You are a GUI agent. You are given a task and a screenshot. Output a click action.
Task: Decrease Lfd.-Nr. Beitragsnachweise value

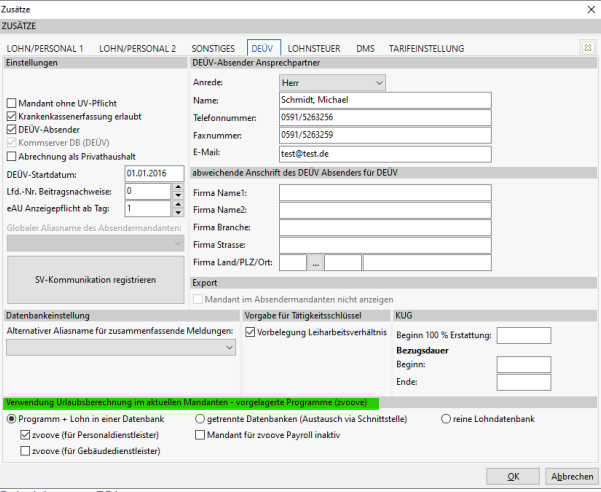178,195
